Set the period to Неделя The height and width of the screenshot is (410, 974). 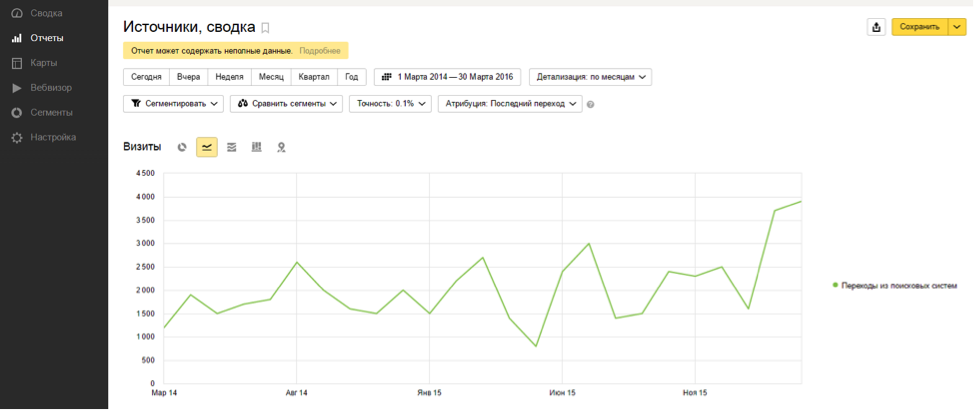pyautogui.click(x=229, y=77)
